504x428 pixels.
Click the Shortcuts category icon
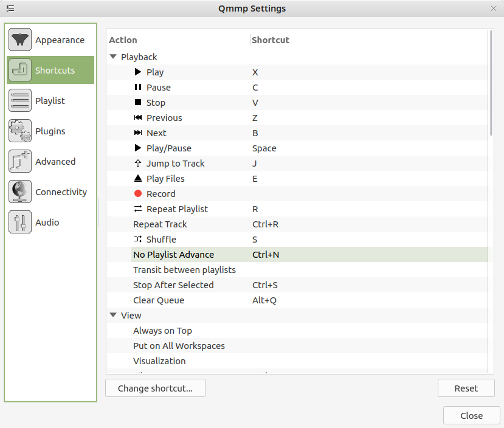pyautogui.click(x=20, y=70)
